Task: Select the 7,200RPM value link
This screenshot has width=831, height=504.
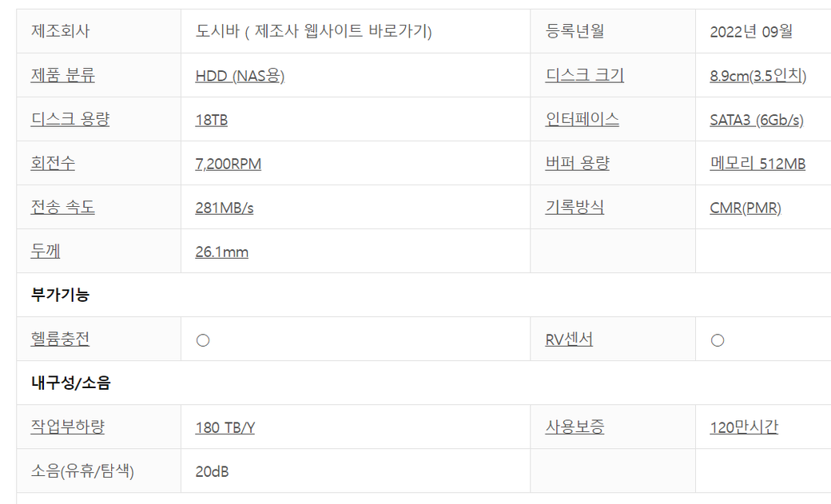Action: click(228, 164)
